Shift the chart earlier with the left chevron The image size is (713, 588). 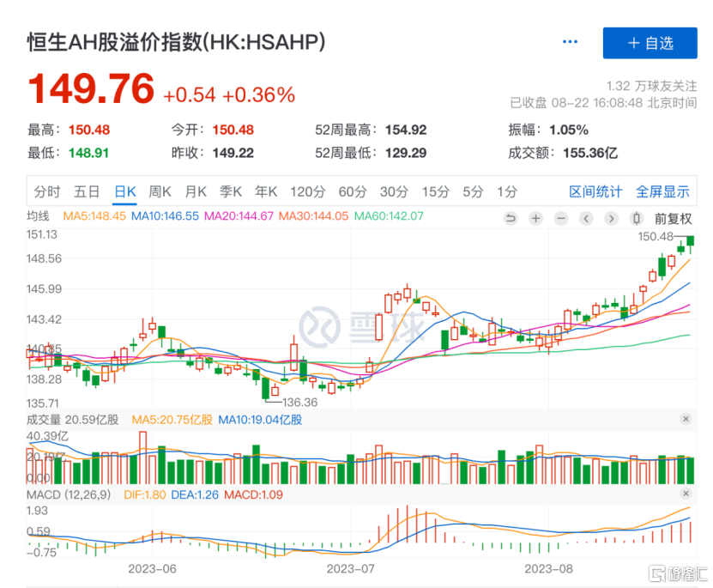[586, 219]
